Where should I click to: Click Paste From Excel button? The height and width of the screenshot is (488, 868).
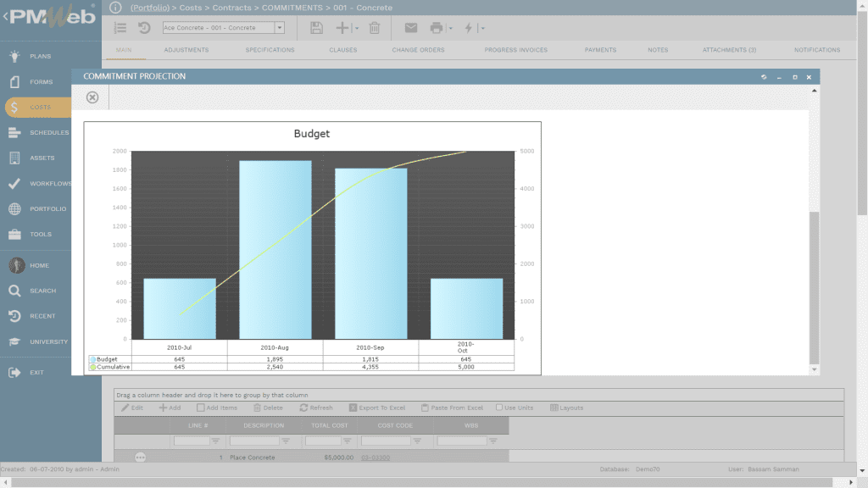click(452, 408)
